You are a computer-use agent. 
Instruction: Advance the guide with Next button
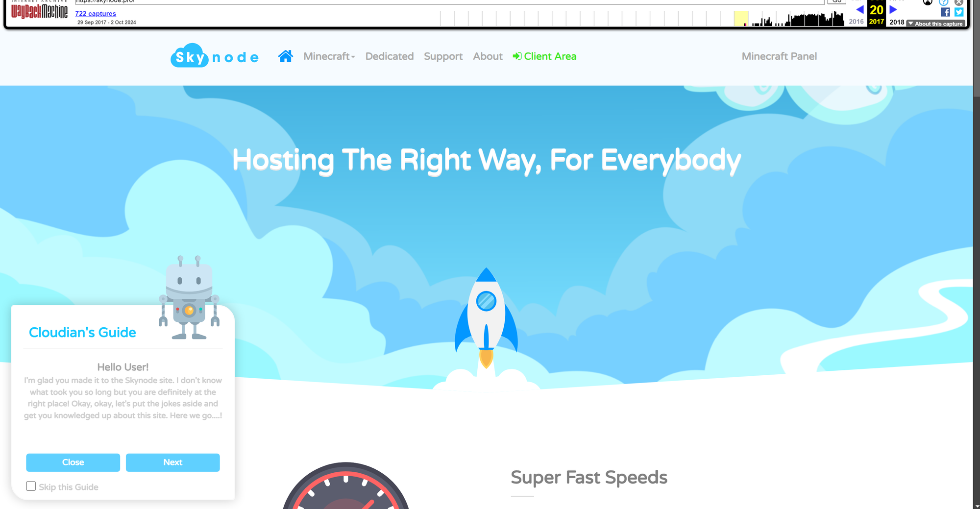coord(173,462)
